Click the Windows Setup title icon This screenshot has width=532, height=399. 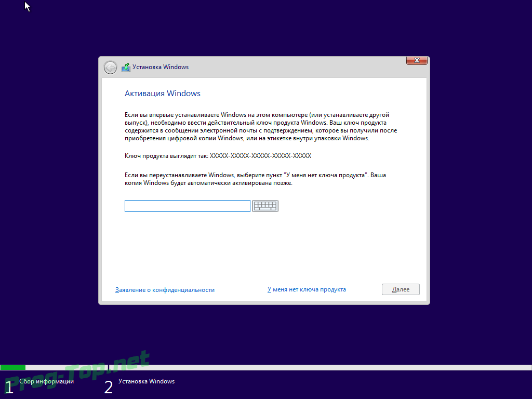pyautogui.click(x=126, y=68)
